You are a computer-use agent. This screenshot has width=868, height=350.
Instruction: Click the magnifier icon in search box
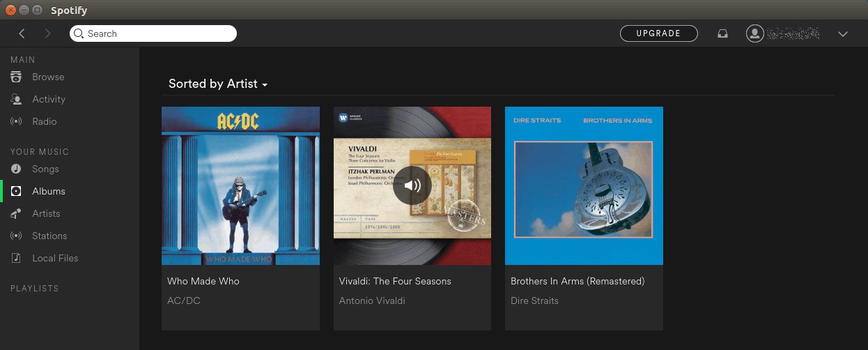[x=79, y=33]
